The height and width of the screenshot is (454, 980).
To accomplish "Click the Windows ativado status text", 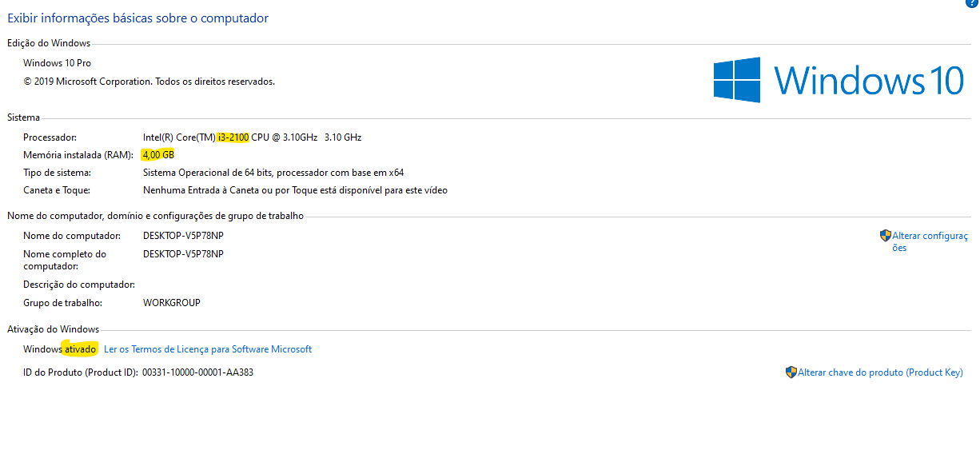I will [x=60, y=349].
